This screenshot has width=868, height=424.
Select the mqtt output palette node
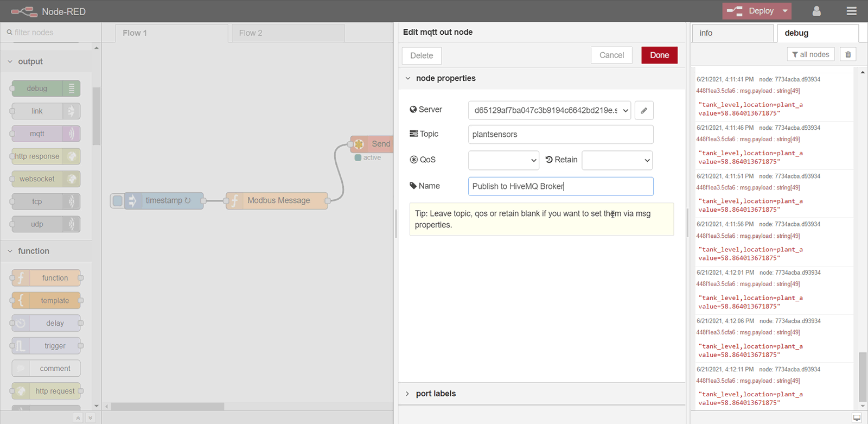click(x=46, y=134)
